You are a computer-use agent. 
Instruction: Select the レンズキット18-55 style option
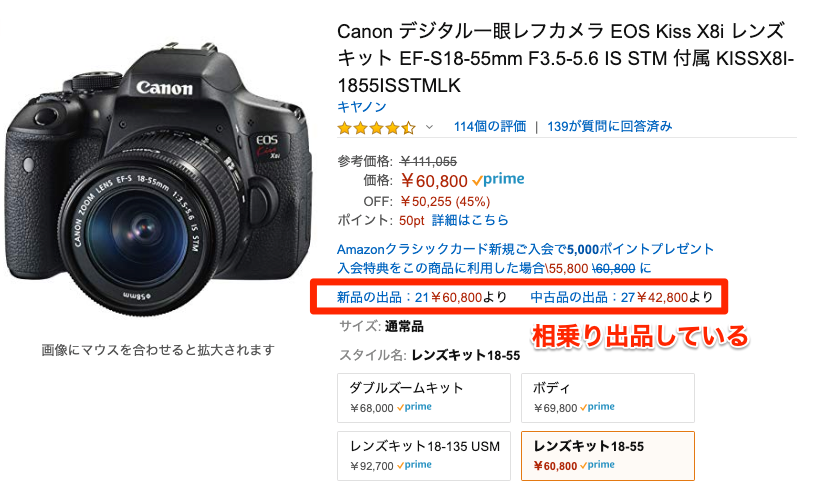pos(607,456)
